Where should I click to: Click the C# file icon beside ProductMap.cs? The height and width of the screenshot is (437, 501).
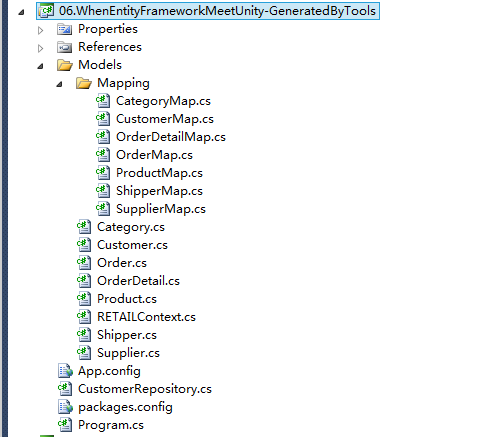pyautogui.click(x=103, y=173)
